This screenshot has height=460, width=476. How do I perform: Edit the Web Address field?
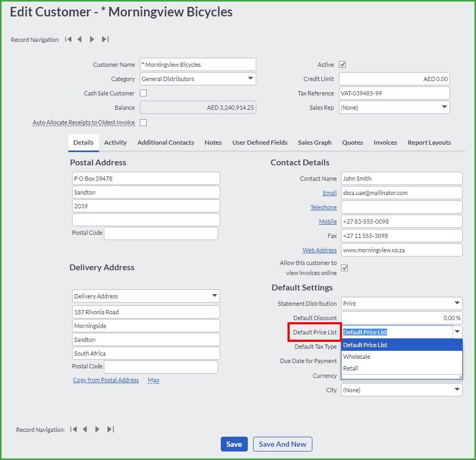click(402, 250)
